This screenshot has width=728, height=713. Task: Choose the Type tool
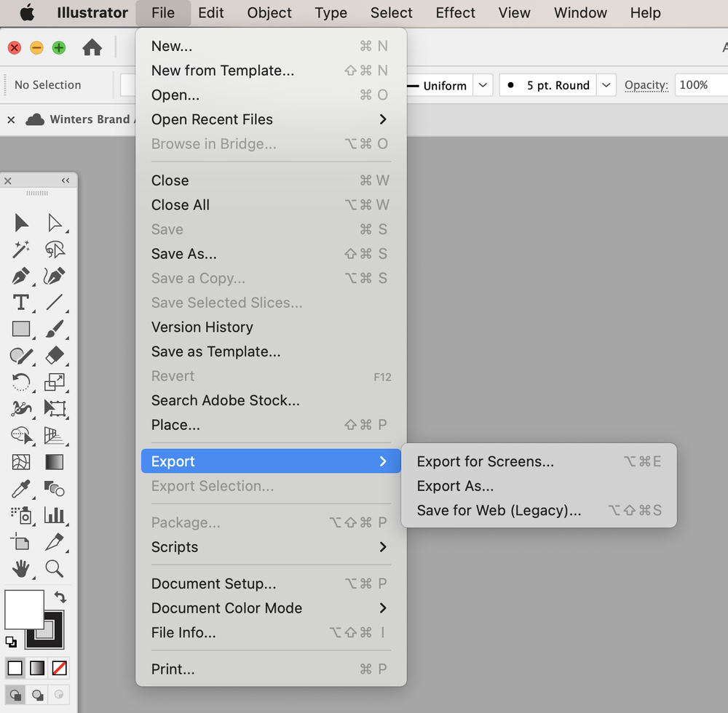tap(20, 303)
